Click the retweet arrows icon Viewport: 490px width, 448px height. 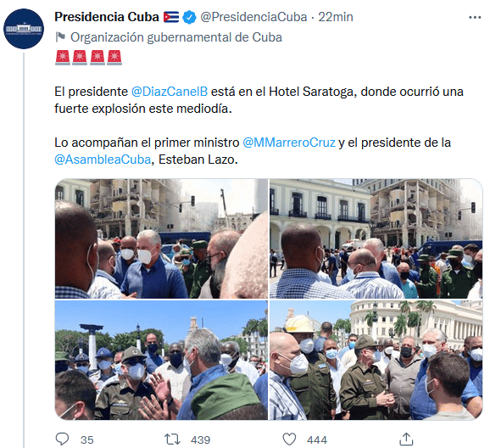pyautogui.click(x=172, y=440)
